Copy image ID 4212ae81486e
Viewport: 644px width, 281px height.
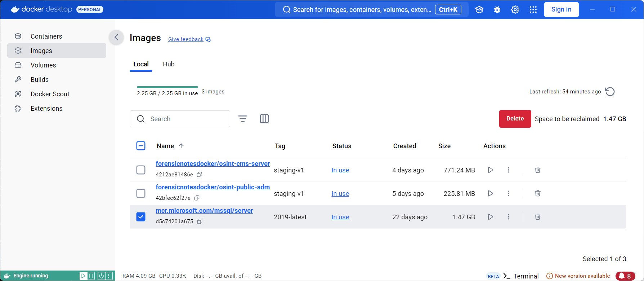pos(199,175)
